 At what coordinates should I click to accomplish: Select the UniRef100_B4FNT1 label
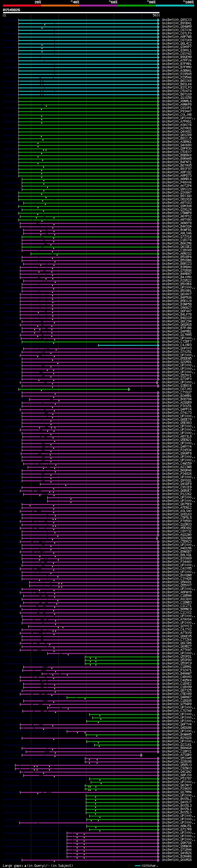tap(177, 162)
